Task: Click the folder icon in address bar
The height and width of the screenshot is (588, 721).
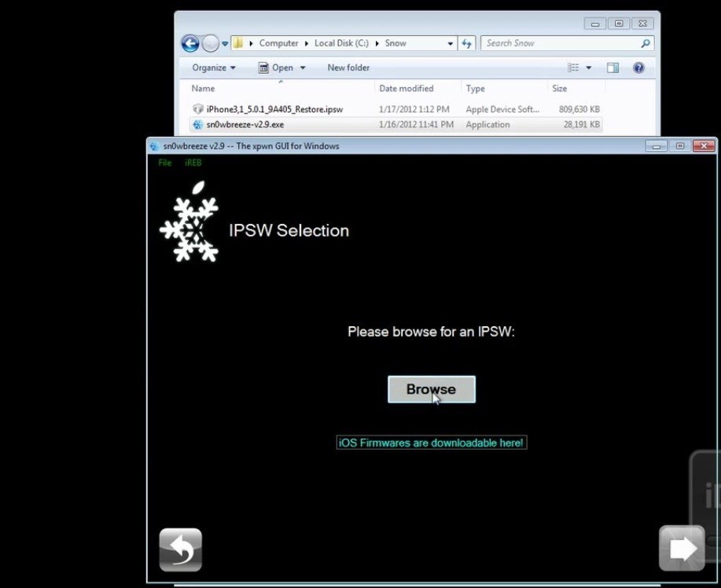Action: click(238, 43)
